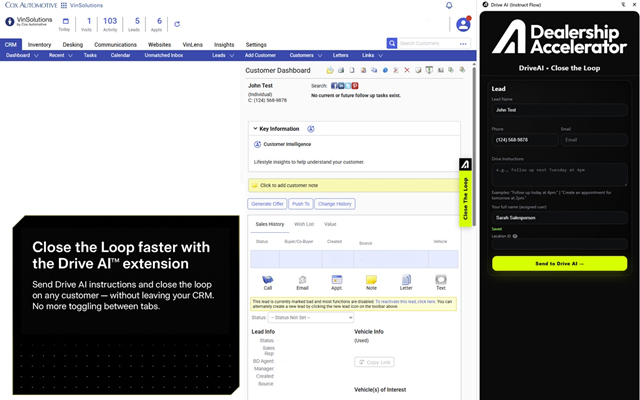Click the Generate Offer button
This screenshot has height=400, width=640.
(x=267, y=204)
